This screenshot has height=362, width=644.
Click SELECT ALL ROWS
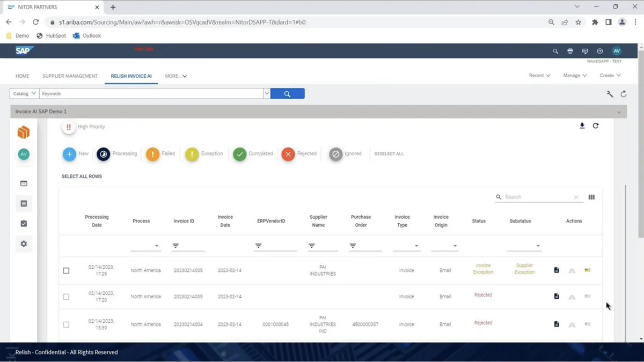click(x=82, y=176)
